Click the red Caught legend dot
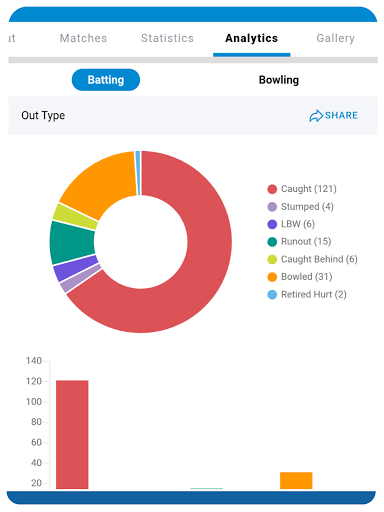The image size is (384, 512). (272, 189)
